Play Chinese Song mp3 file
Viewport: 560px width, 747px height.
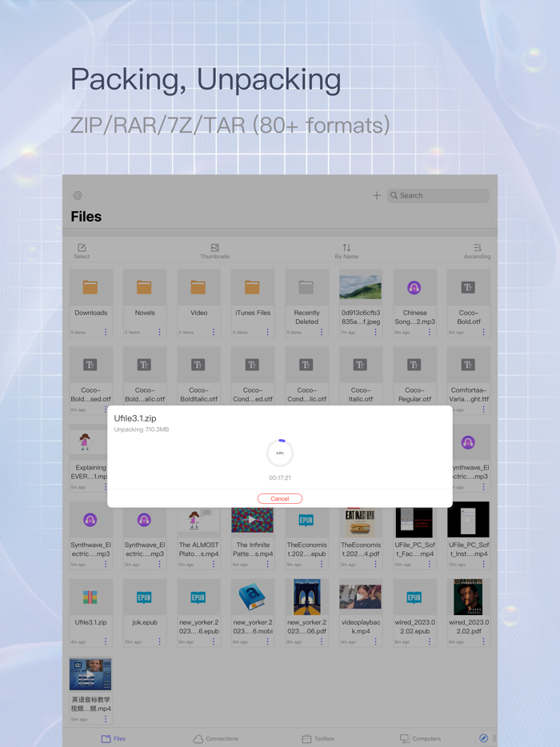414,303
